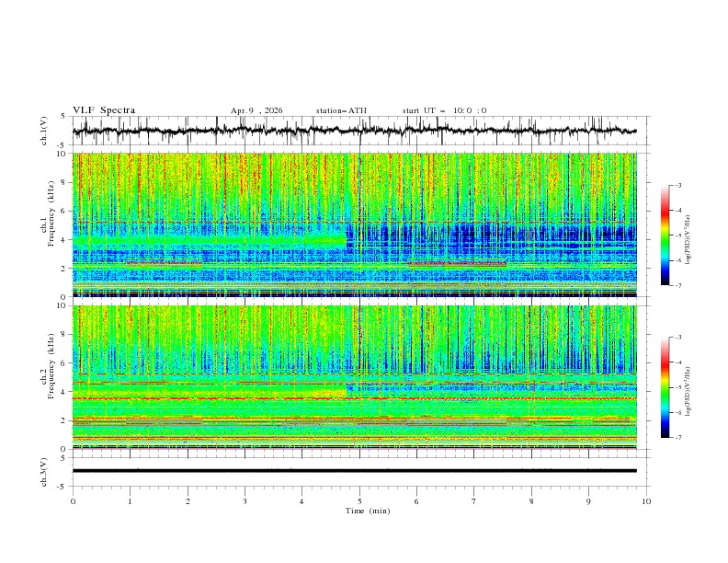Click the ch.2 'Frequency (kHz)' axis label
This screenshot has height=563, width=728.
click(51, 366)
